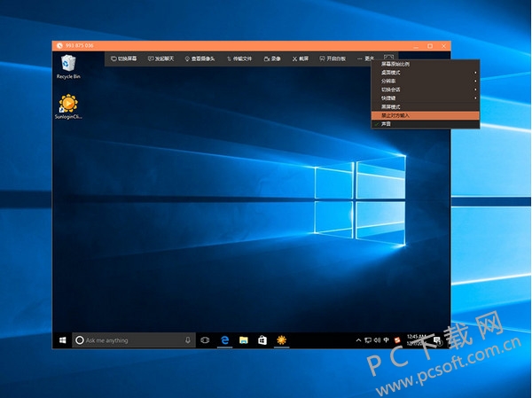
Task: Toggle the checked 声音 sound option
Action: [x=426, y=124]
